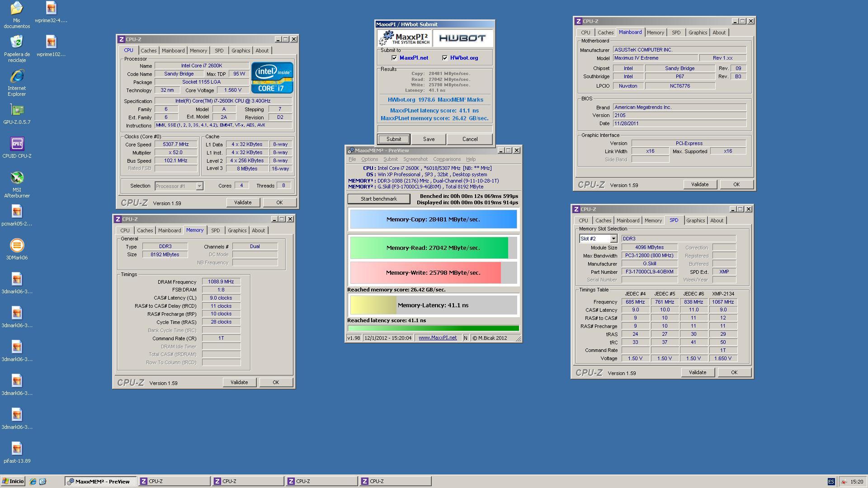Launch MSI Afterburner desktop icon
Screen dimensions: 868x488
17,184
